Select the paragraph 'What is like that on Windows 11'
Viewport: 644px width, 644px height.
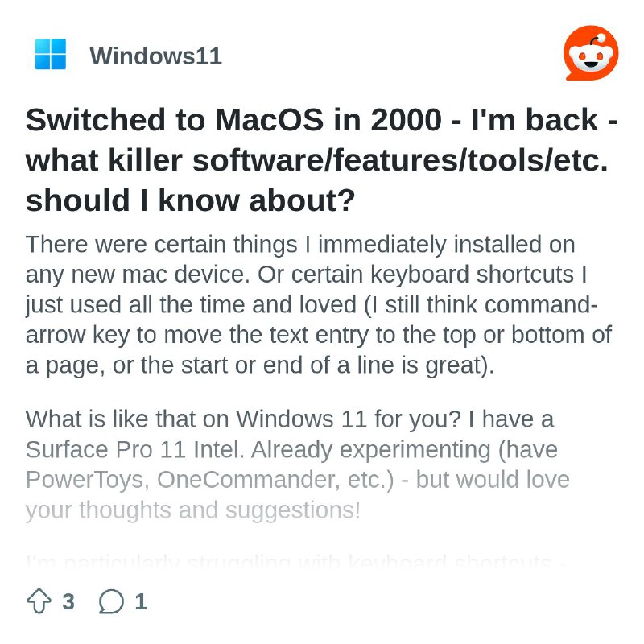click(x=297, y=464)
